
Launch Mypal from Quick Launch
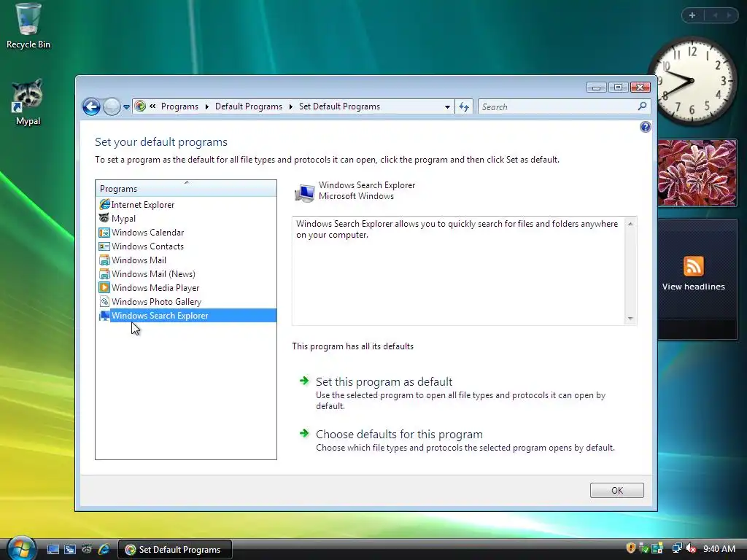(87, 550)
